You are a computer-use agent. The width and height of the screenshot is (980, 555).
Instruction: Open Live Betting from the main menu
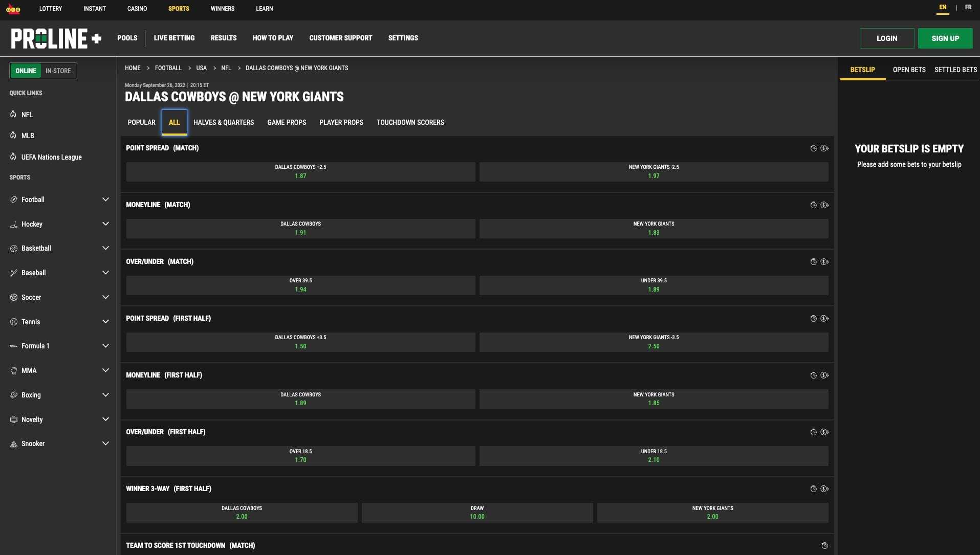(x=174, y=38)
